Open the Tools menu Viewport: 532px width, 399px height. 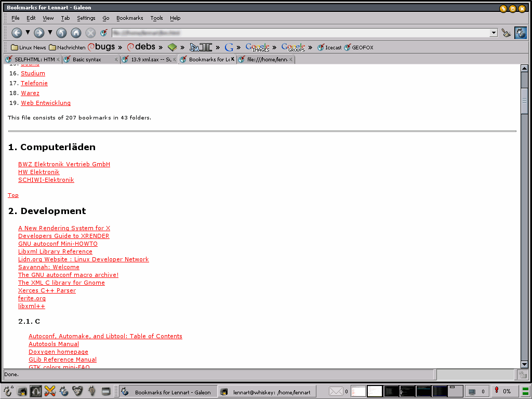156,18
